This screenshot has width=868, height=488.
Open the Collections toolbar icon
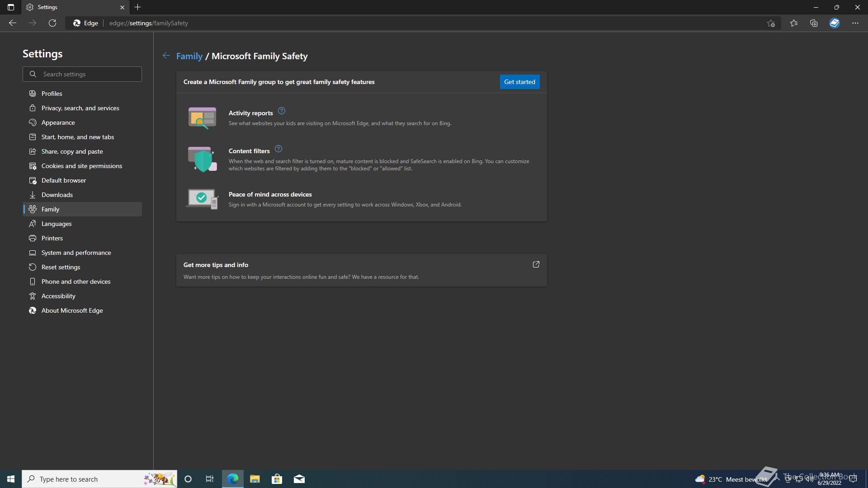click(x=814, y=23)
